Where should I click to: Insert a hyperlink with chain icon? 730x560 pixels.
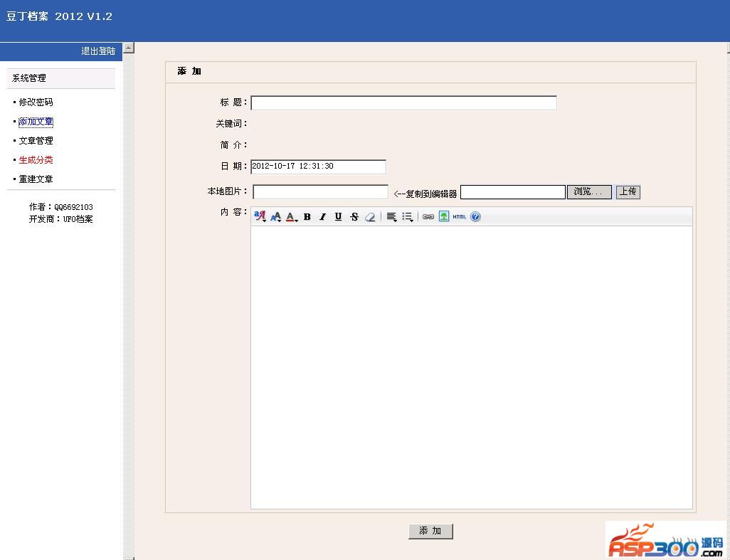pyautogui.click(x=428, y=216)
